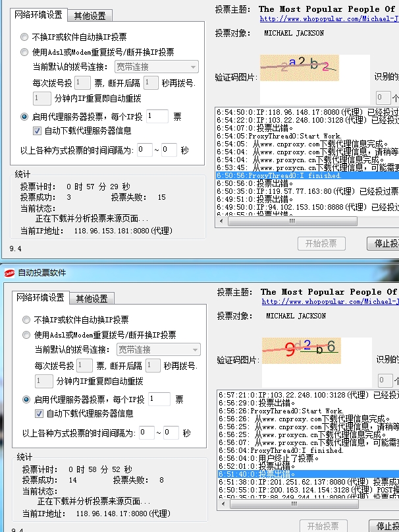Screen dimensions: 399x532
Task: Select 不换IP或软件自动换IP投票 radio in top window
Action: click(x=24, y=37)
